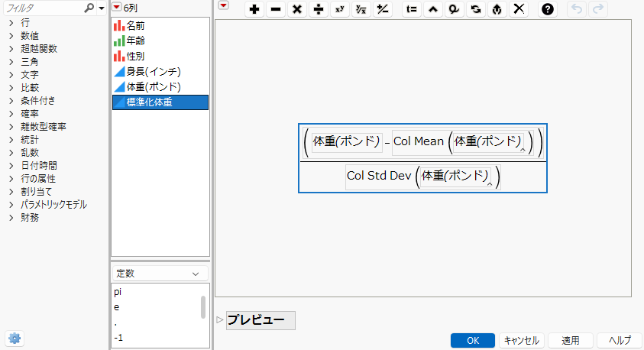Viewport: 644px width, 350px height.
Task: Open the 定数 dropdown list
Action: click(x=160, y=274)
